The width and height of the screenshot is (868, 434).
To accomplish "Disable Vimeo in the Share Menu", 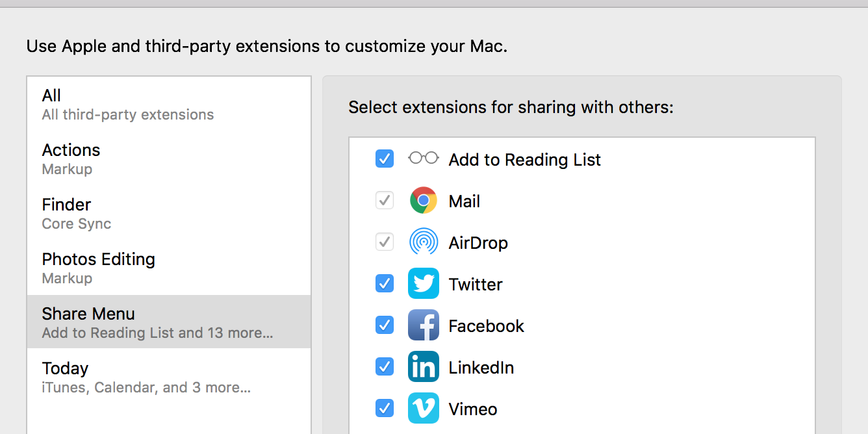I will pos(385,409).
